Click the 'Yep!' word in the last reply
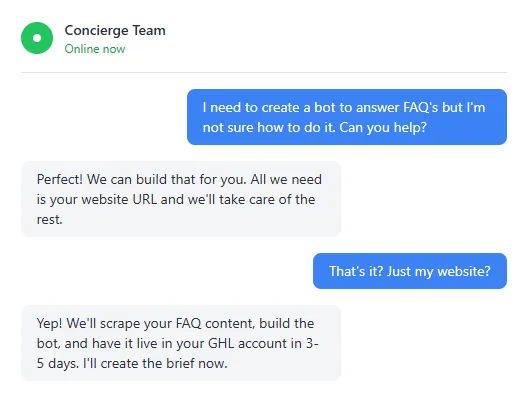Image resolution: width=529 pixels, height=403 pixels. [x=50, y=323]
